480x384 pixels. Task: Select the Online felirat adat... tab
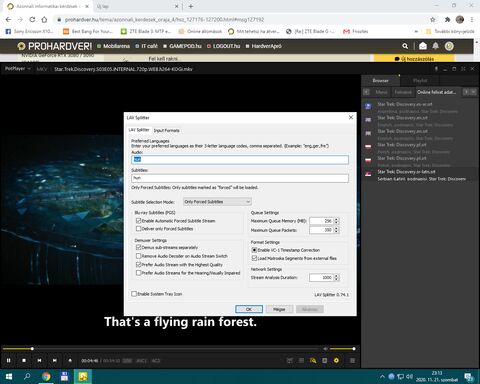point(436,92)
